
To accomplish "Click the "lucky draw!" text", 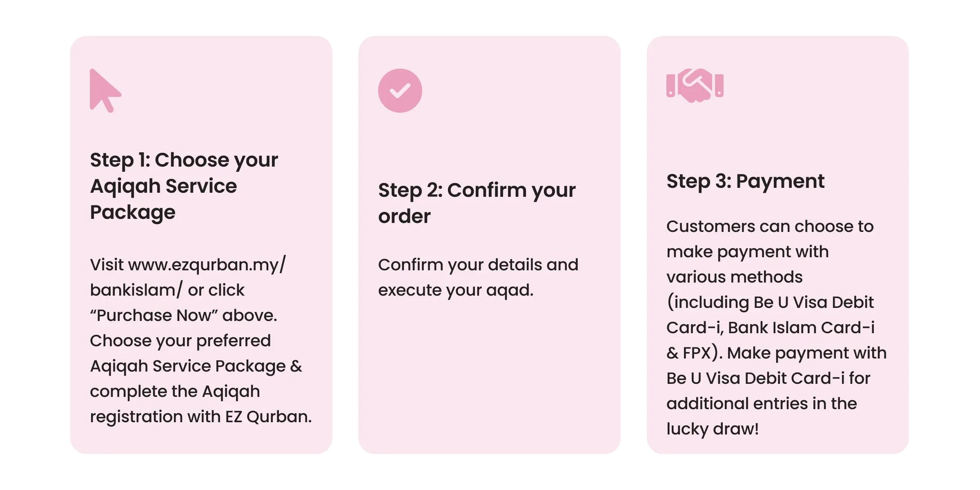I will click(713, 429).
